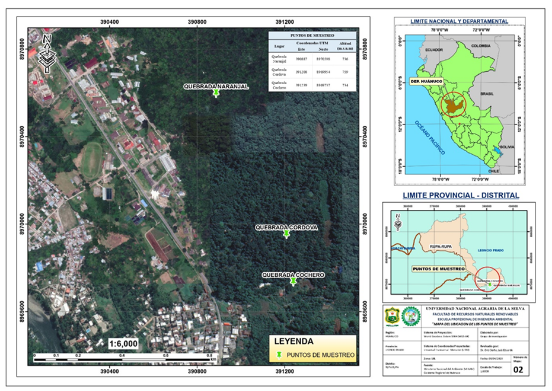The image size is (552, 391).
Task: Click the green marker symbol in Leyenda
Action: click(x=279, y=355)
